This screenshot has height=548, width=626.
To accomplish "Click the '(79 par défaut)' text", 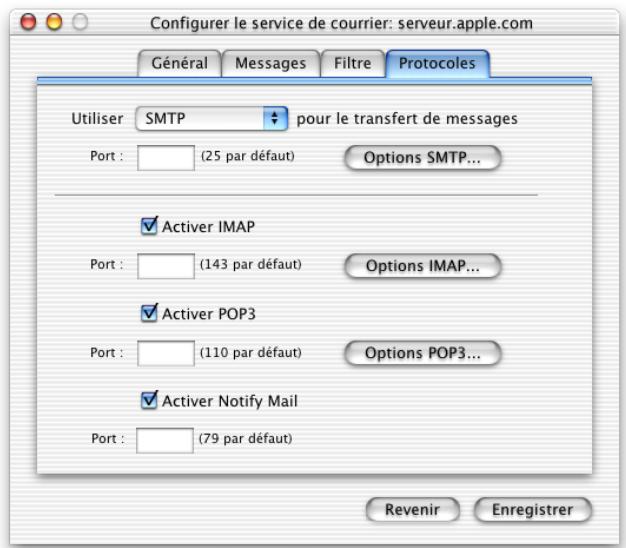I will [245, 438].
